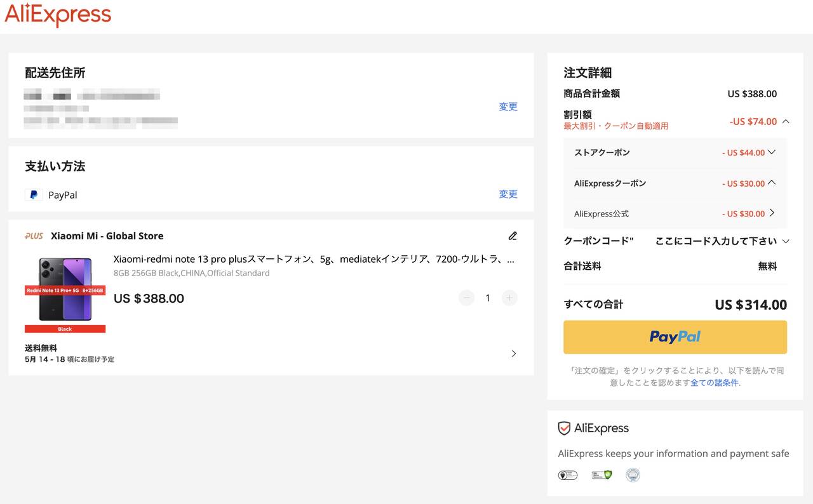Click the PLUS badge next to Xiaomi store
Image resolution: width=813 pixels, height=504 pixels.
coord(34,236)
